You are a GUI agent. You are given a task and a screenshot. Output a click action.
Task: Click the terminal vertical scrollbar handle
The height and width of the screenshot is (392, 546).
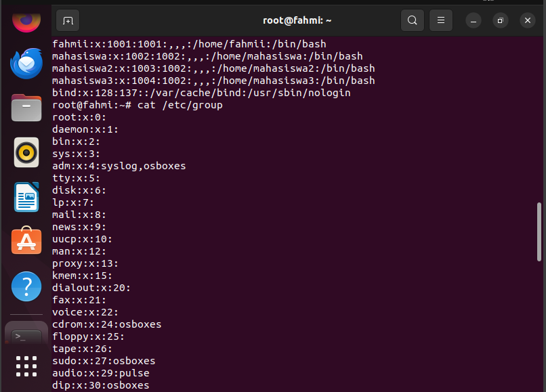539,232
